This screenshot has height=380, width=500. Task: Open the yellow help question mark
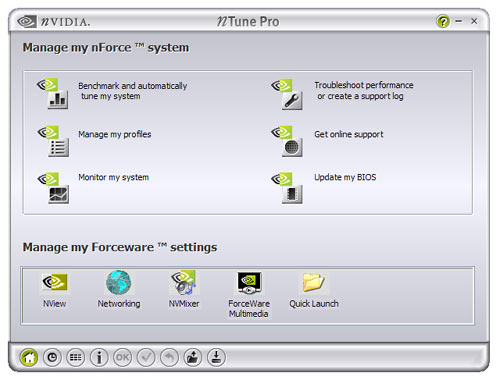tap(443, 22)
